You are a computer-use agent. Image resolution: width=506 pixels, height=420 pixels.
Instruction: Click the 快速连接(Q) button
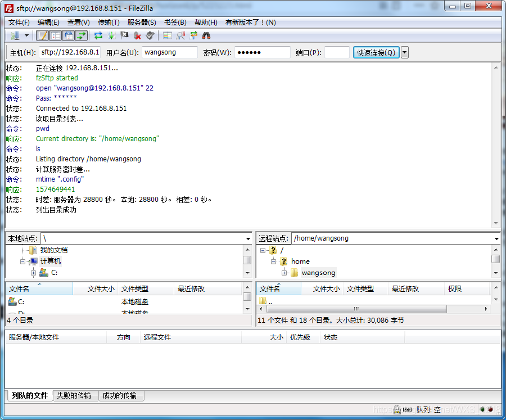click(376, 52)
